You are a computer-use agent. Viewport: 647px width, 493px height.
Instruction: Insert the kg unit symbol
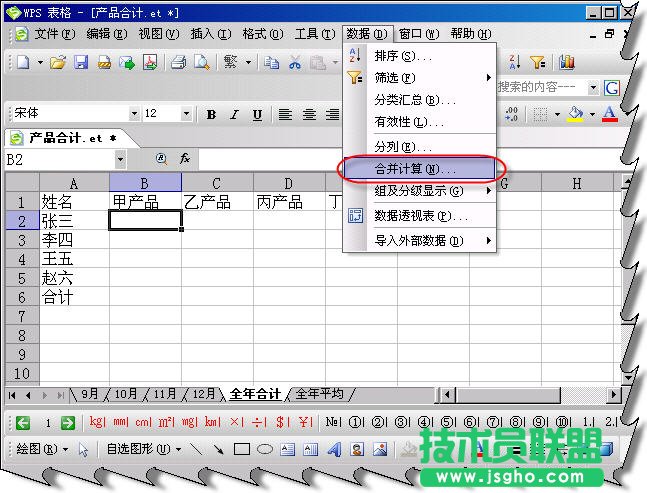click(97, 422)
